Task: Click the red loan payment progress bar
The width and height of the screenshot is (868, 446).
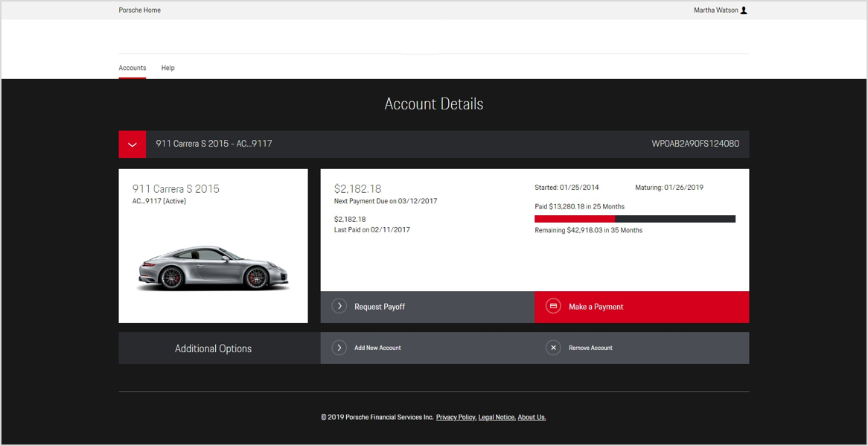Action: pyautogui.click(x=575, y=219)
